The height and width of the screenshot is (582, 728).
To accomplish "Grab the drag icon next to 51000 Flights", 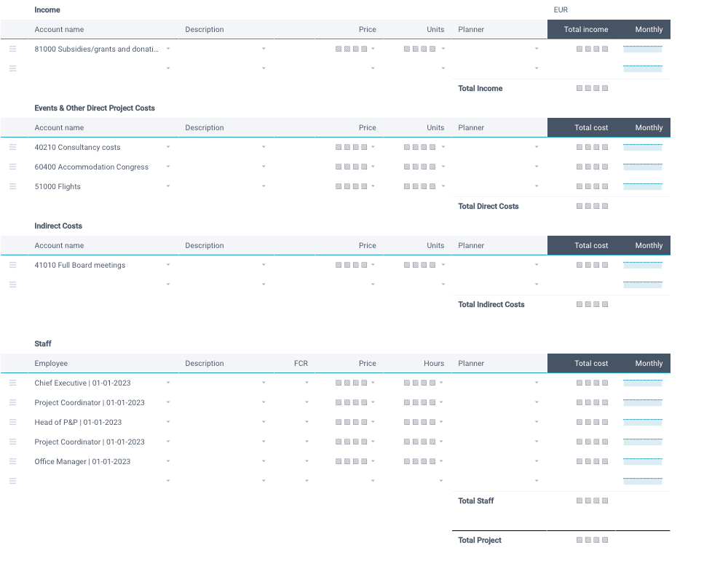I will 12,186.
